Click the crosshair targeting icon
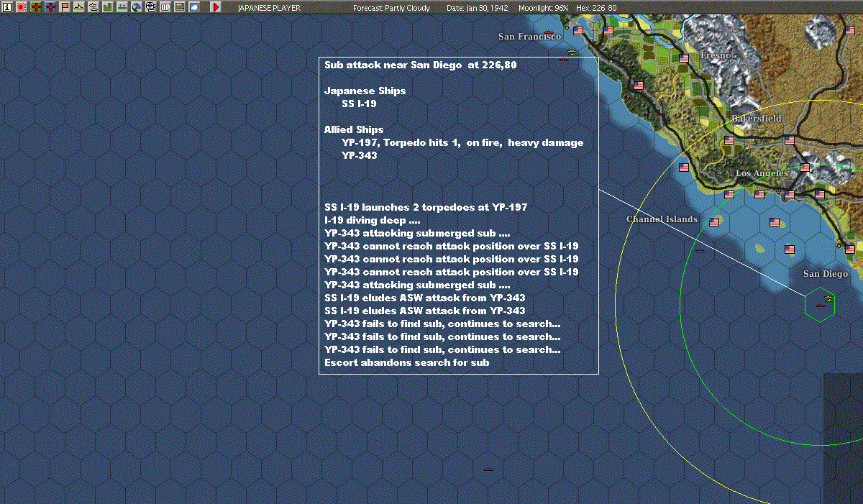 [150, 7]
